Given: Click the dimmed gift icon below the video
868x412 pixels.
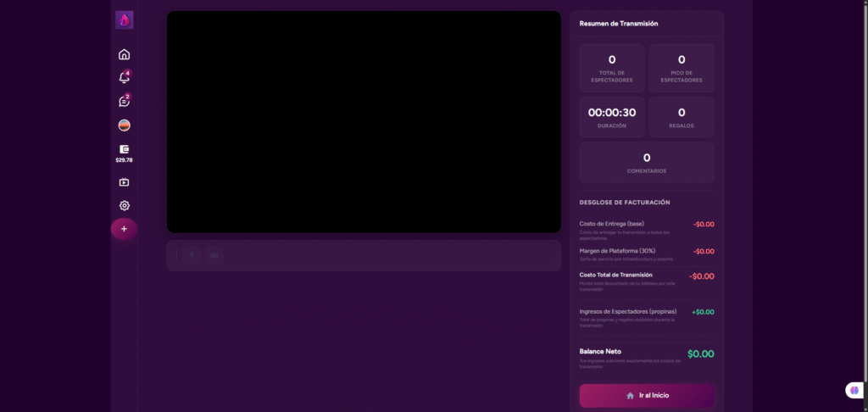Looking at the screenshot, I should click(x=214, y=254).
